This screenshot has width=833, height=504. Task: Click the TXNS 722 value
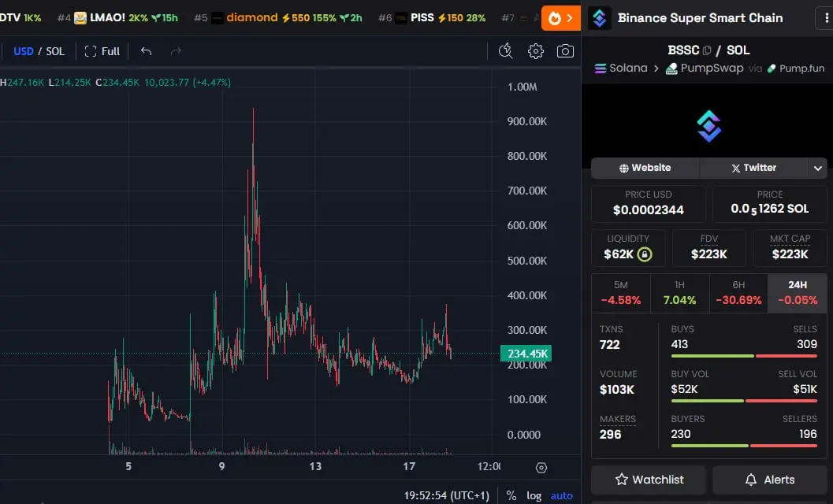pyautogui.click(x=609, y=345)
